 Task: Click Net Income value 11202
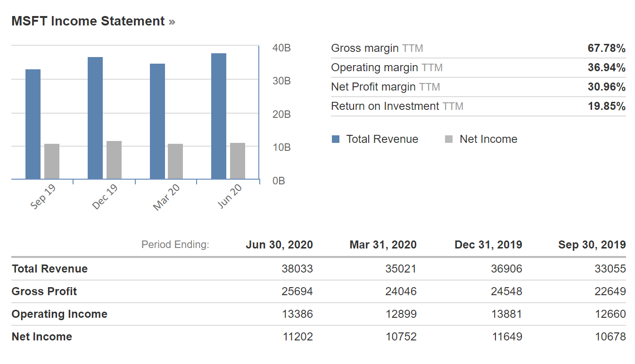[x=297, y=337]
